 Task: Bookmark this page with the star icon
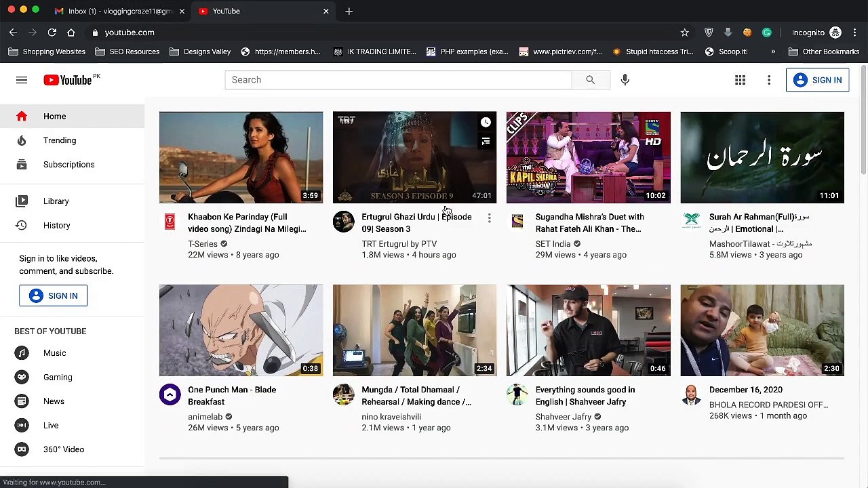click(x=685, y=33)
